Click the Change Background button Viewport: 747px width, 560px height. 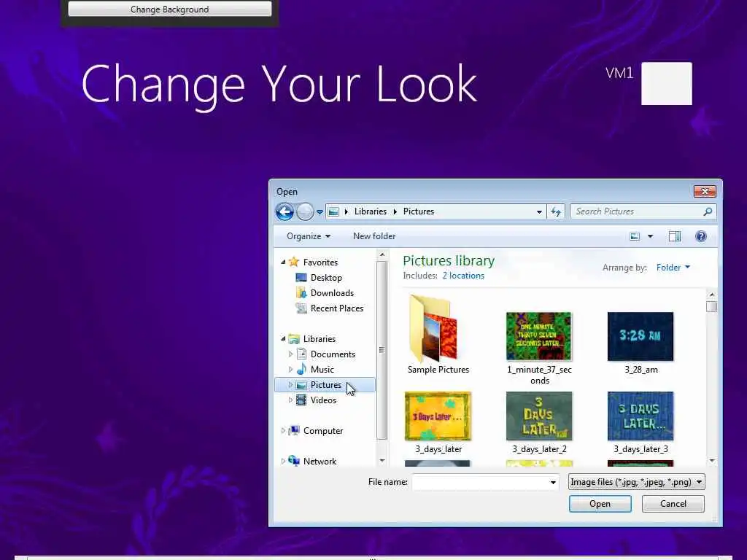tap(169, 9)
